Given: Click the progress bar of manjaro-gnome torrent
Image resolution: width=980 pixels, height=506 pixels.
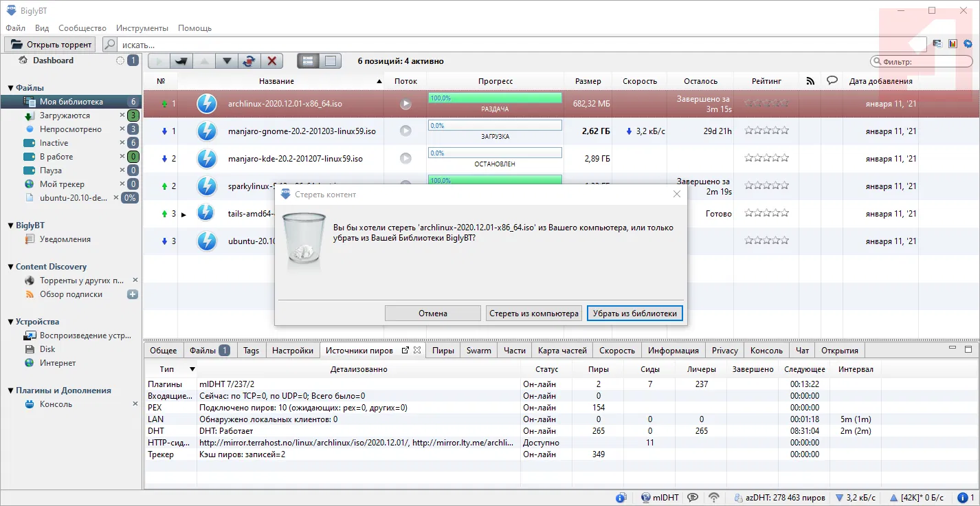Looking at the screenshot, I should point(495,126).
